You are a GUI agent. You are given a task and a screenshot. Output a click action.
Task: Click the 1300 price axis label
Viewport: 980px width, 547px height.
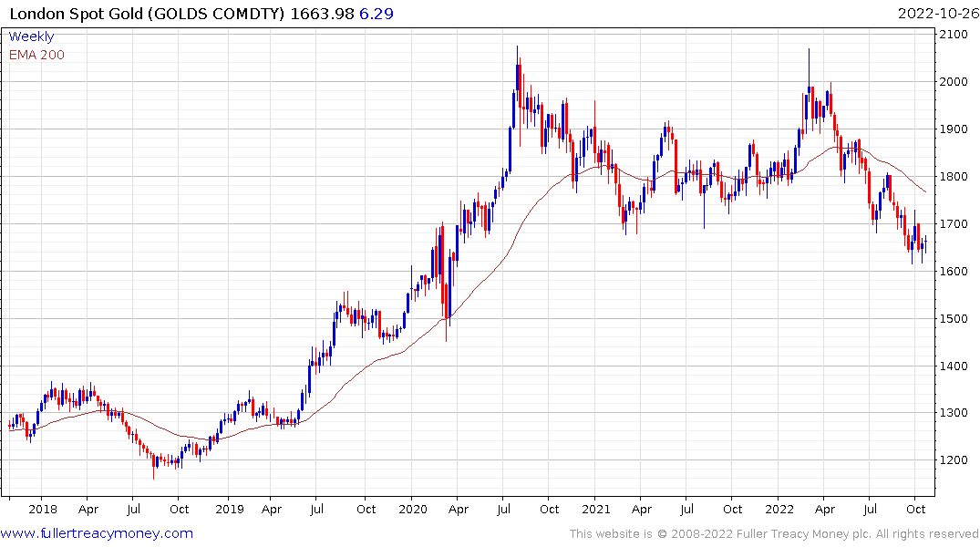click(954, 413)
